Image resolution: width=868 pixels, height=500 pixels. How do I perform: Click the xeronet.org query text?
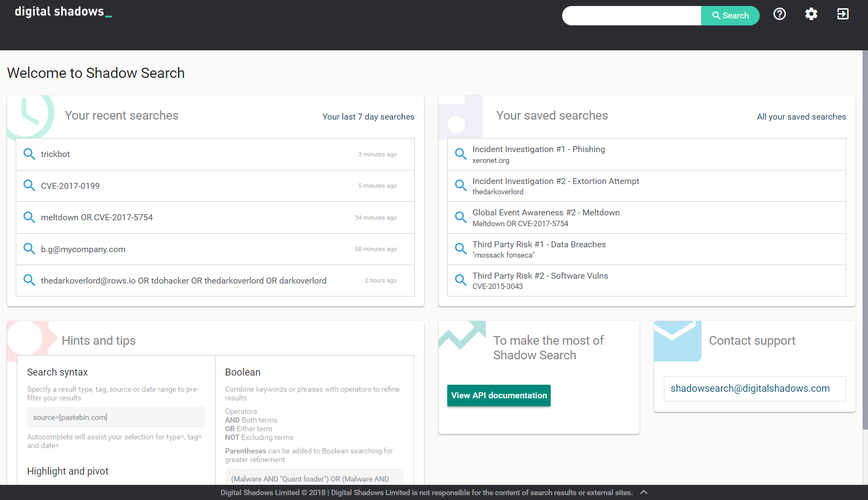click(x=491, y=161)
